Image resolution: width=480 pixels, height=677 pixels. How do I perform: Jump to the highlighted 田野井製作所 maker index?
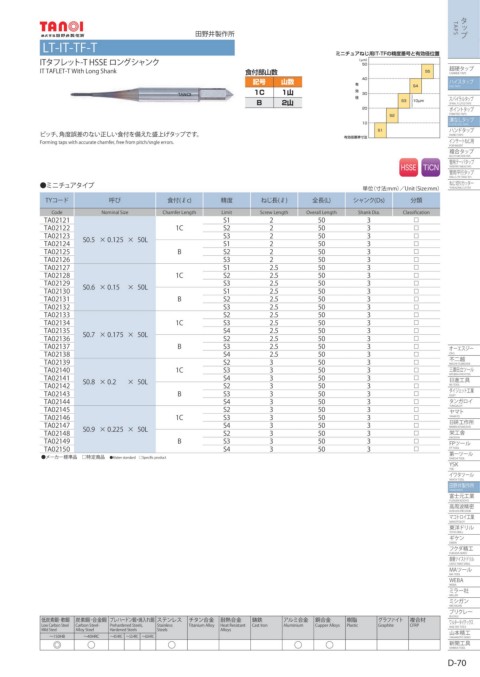tap(462, 487)
